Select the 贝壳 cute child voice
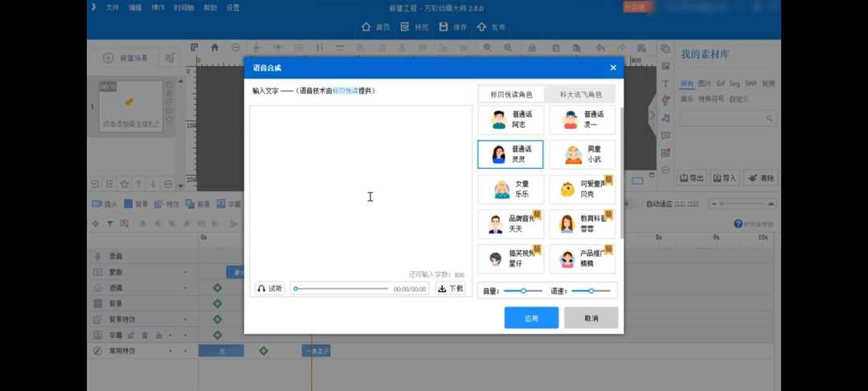868x391 pixels. pos(582,189)
